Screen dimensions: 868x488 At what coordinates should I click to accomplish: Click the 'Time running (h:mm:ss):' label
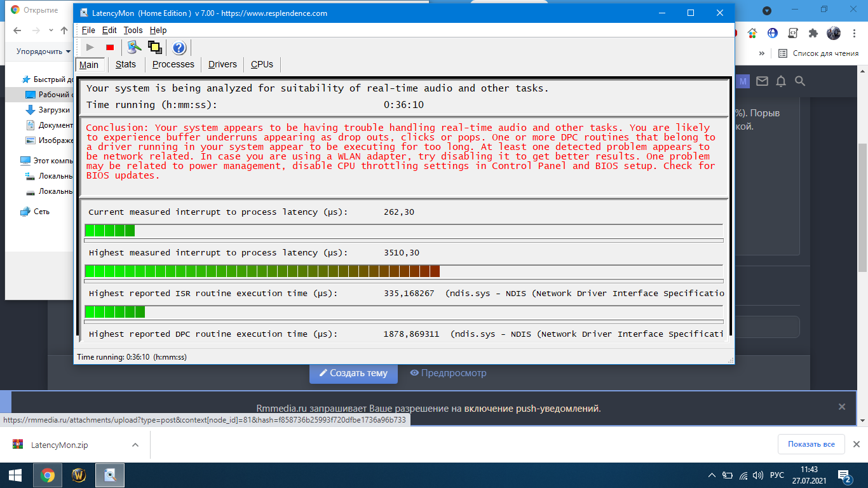pos(152,105)
